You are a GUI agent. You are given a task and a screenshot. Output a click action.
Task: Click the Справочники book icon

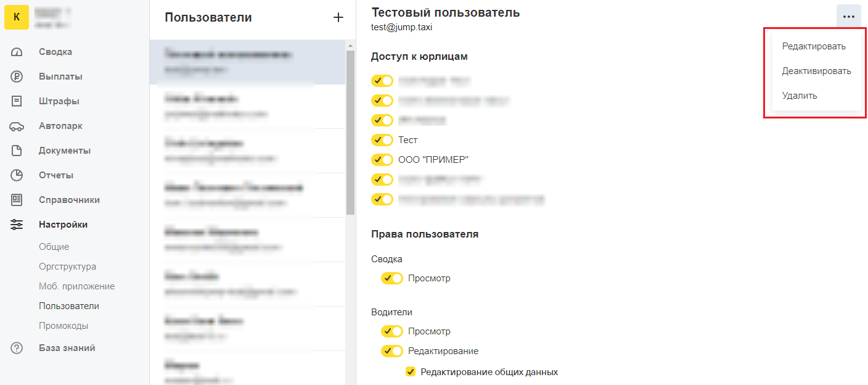[x=17, y=200]
